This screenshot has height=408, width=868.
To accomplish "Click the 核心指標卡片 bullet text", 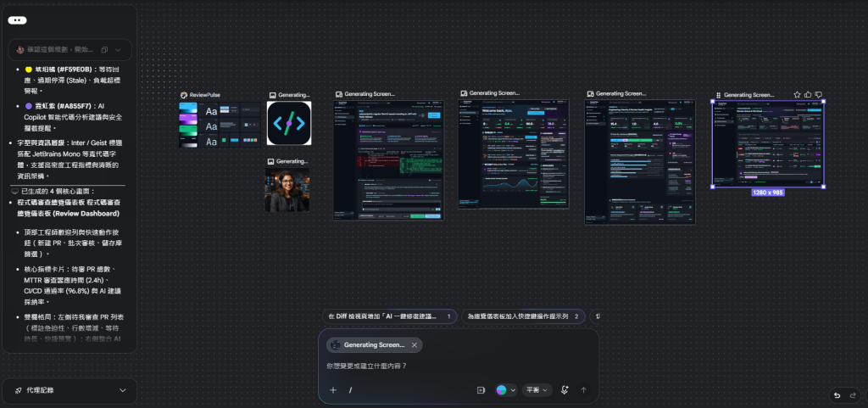I will [x=71, y=285].
